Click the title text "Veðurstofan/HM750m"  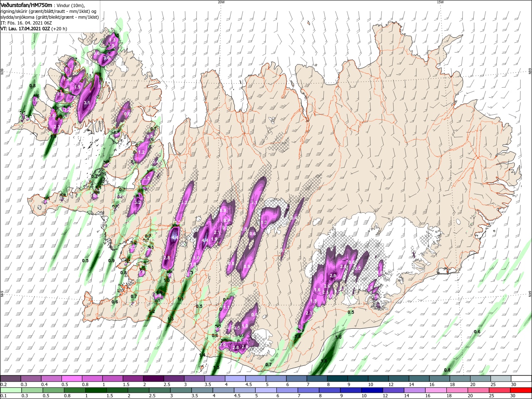point(26,5)
